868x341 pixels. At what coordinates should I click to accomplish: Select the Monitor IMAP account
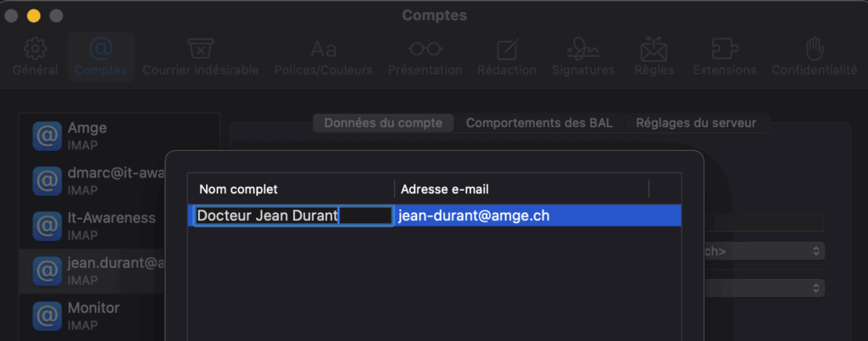coord(119,315)
